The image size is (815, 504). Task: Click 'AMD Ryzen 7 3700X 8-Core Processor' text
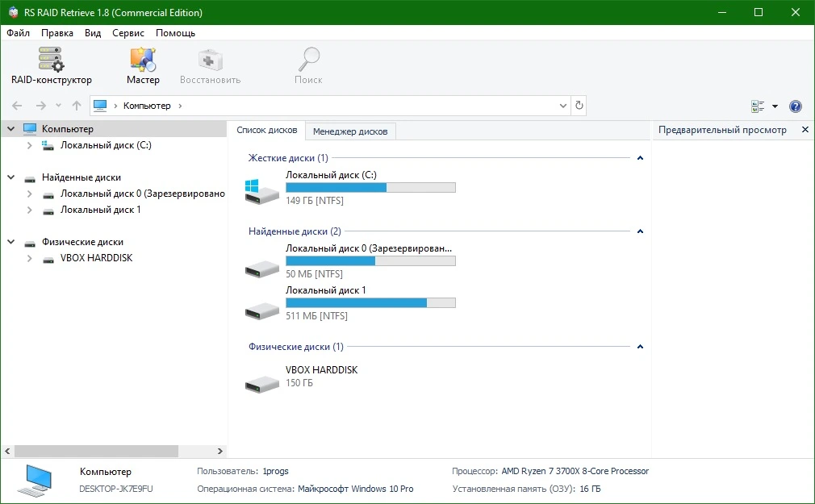[575, 471]
